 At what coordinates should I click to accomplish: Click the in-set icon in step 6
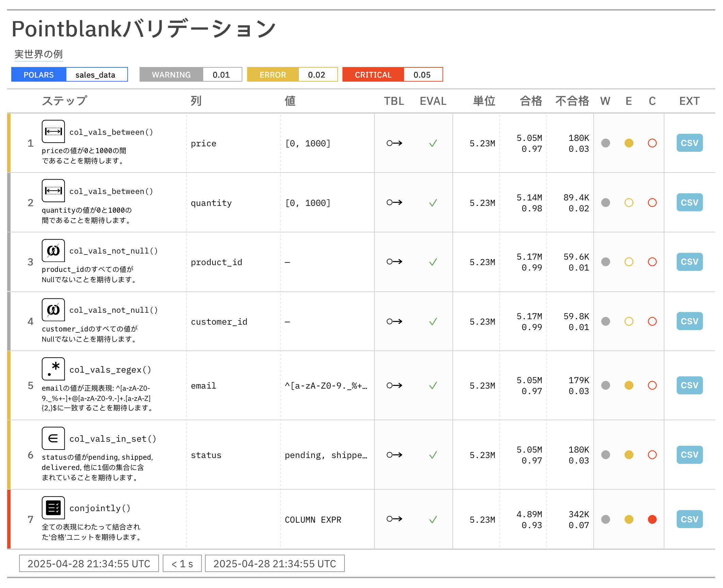[53, 438]
